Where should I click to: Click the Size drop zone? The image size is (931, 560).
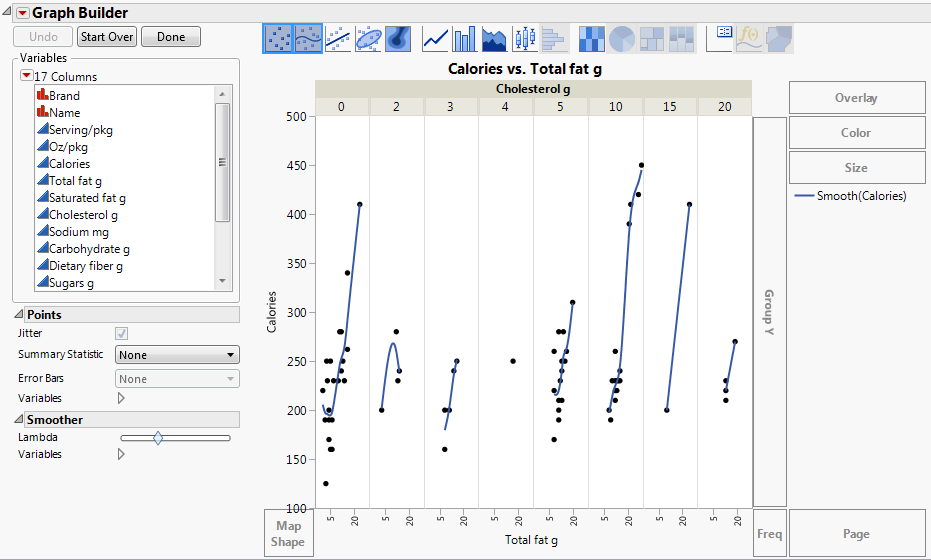click(857, 167)
